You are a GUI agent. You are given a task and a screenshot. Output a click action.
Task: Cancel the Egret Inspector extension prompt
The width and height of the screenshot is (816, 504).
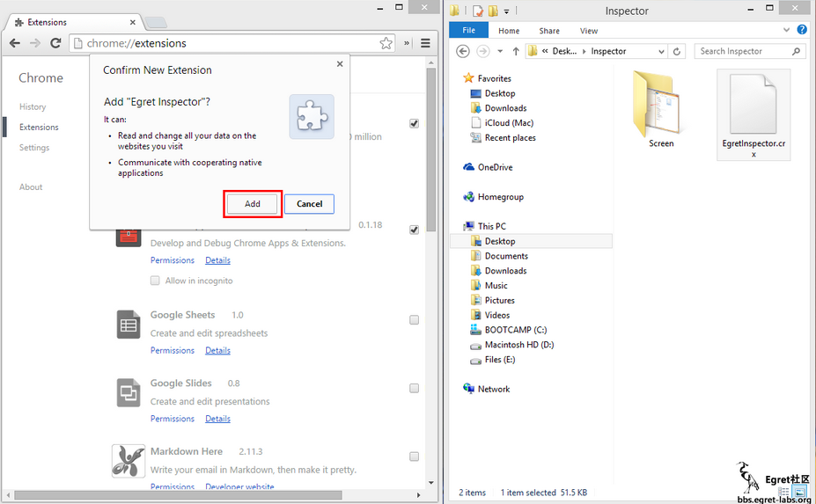(x=309, y=204)
